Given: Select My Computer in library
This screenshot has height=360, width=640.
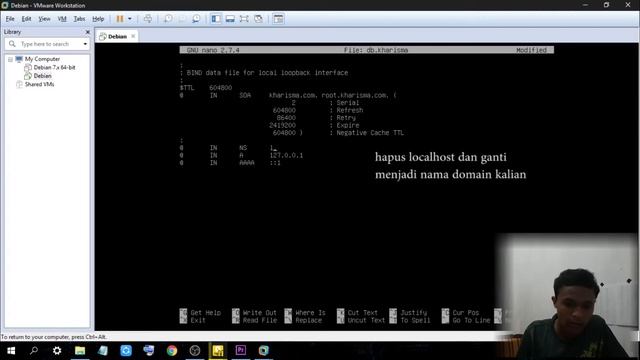Looking at the screenshot, I should [x=42, y=59].
